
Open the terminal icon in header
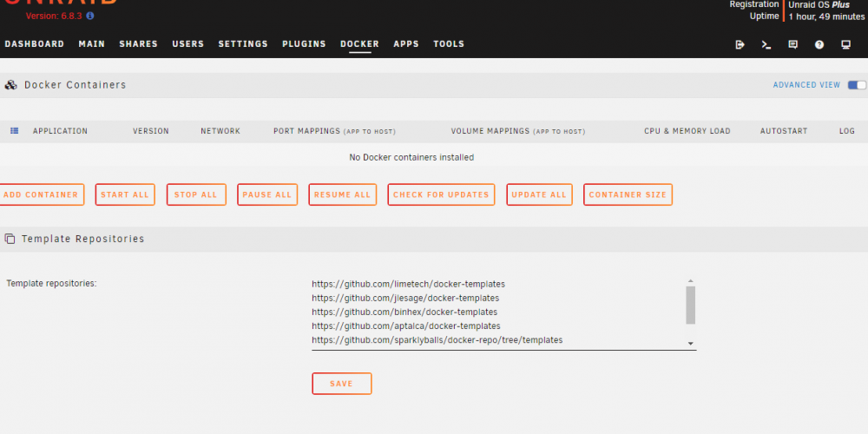766,45
